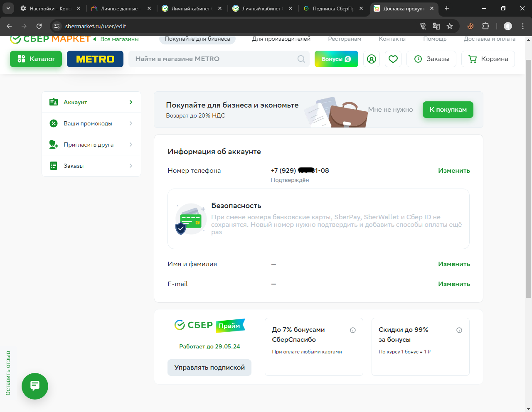Open the Корзина cart
532x412 pixels.
pyautogui.click(x=488, y=59)
